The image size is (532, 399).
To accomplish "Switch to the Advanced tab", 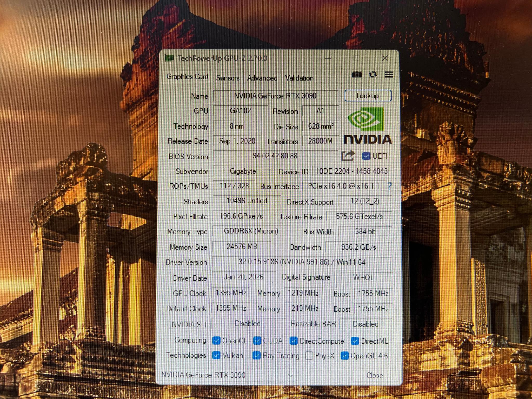I will (x=262, y=78).
